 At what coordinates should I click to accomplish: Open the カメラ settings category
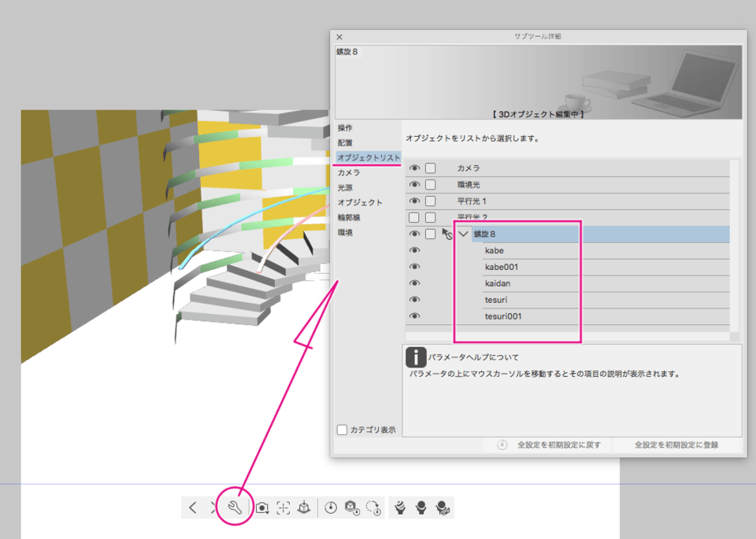tap(349, 172)
